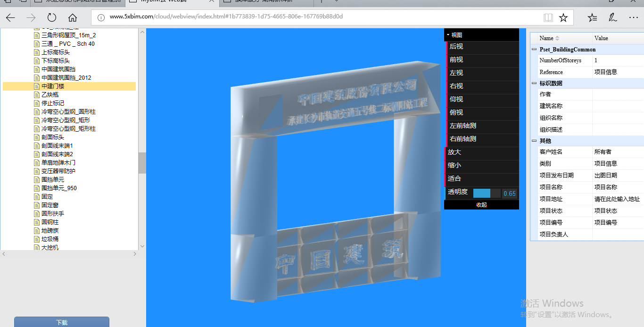This screenshot has width=644, height=327.
Task: Open the browser more options menu
Action: click(633, 18)
